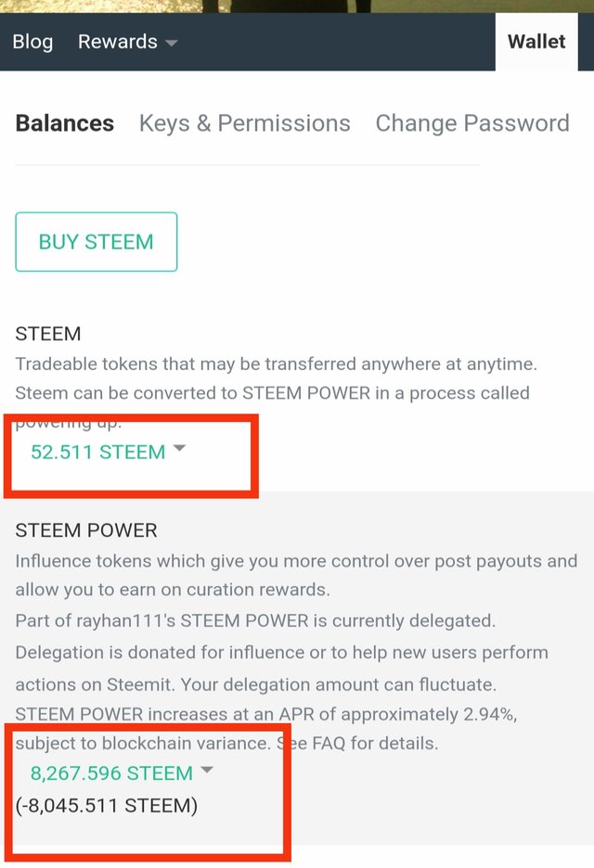Click the 52.511 STEEM balance
The height and width of the screenshot is (868, 594).
tap(98, 452)
